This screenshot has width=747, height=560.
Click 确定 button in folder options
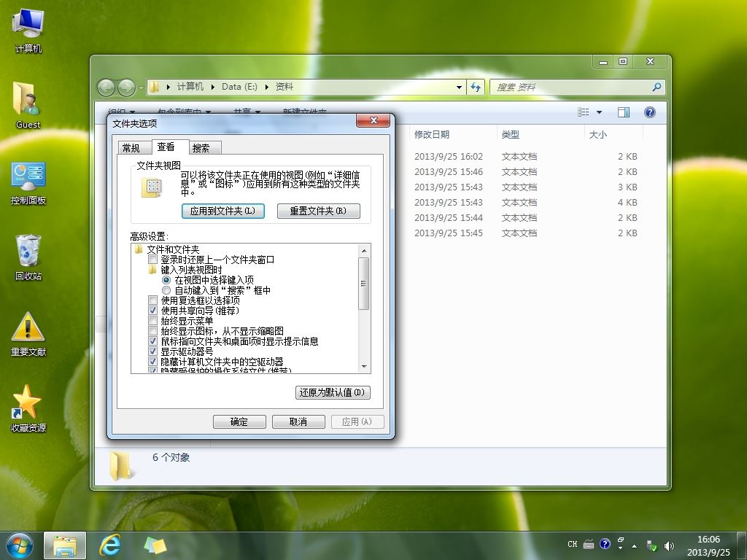point(239,421)
